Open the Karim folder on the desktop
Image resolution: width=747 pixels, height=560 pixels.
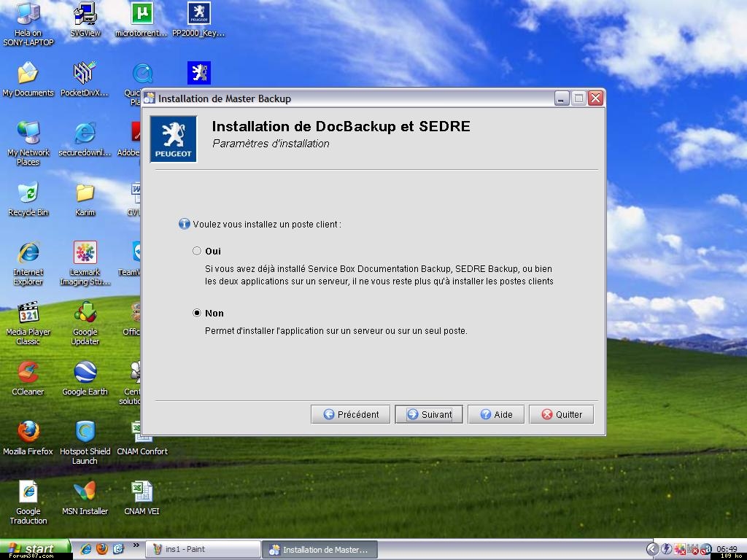pyautogui.click(x=85, y=199)
